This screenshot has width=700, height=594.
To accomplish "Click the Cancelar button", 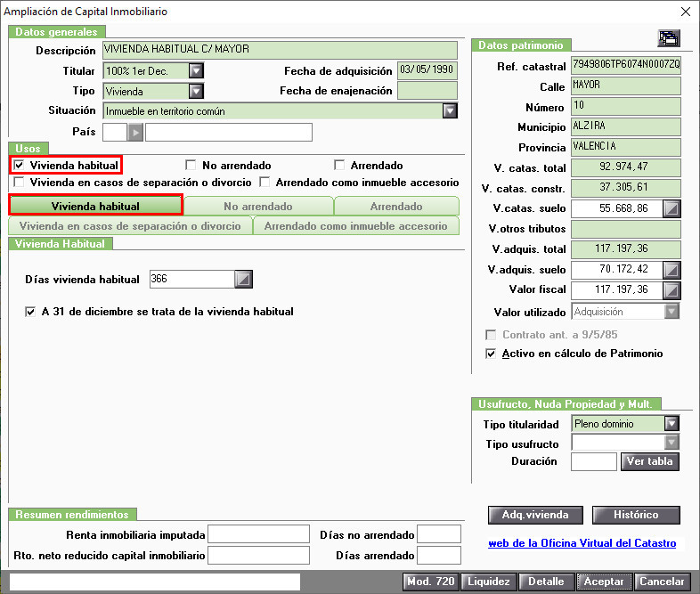I will [662, 582].
